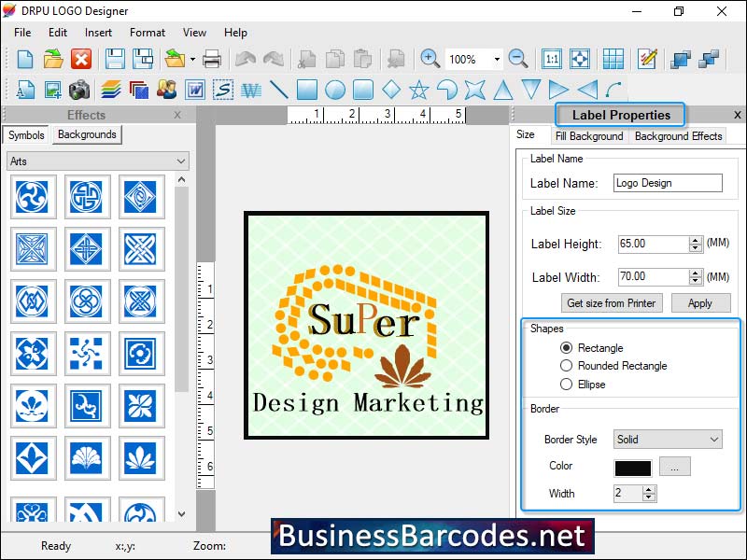
Task: Switch to the Backgrounds tab
Action: [86, 134]
